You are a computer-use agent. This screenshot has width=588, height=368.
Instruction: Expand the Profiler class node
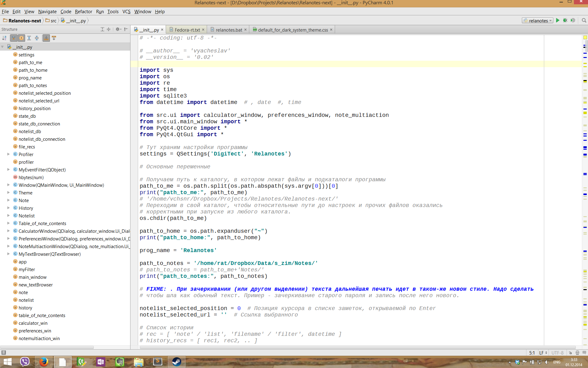(9, 154)
